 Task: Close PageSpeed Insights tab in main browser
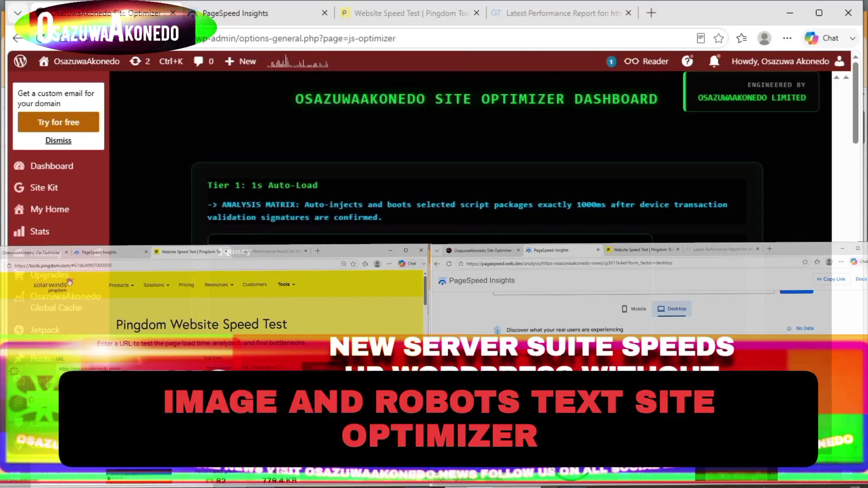tap(324, 13)
